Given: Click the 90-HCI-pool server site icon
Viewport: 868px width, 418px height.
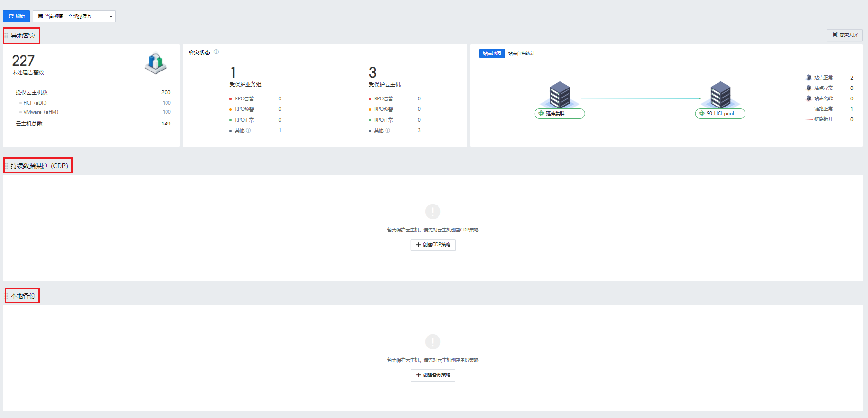Looking at the screenshot, I should click(x=720, y=94).
